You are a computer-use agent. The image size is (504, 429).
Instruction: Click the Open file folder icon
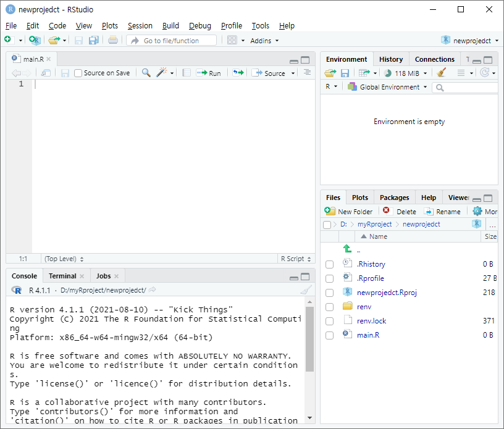coord(54,40)
